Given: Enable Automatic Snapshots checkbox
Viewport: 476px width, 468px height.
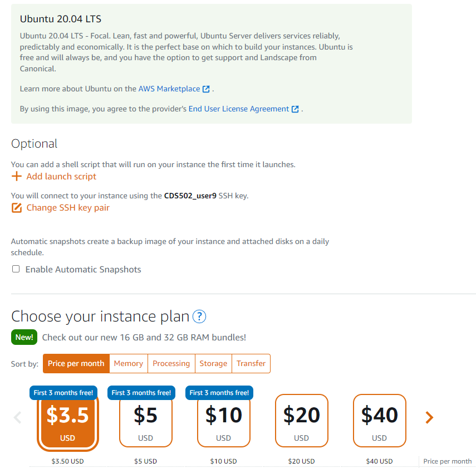Looking at the screenshot, I should pos(16,269).
